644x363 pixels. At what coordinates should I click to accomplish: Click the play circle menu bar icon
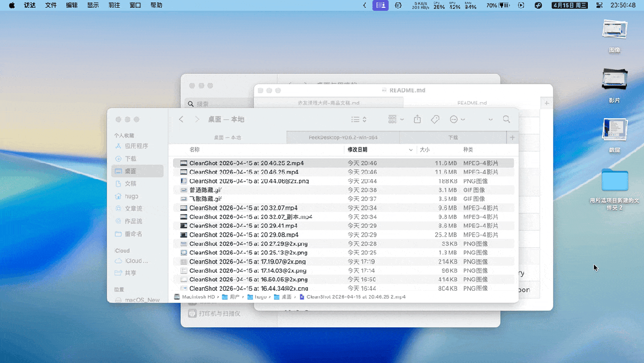(521, 5)
